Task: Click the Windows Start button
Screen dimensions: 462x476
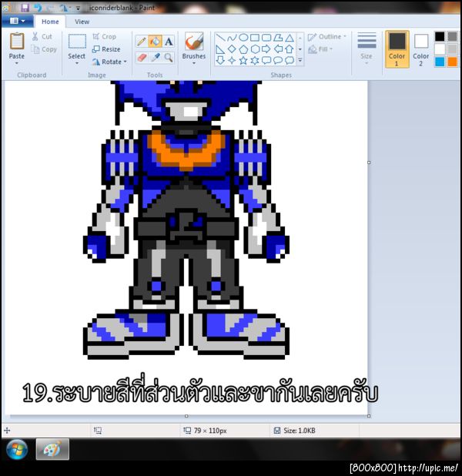Action: 17,449
